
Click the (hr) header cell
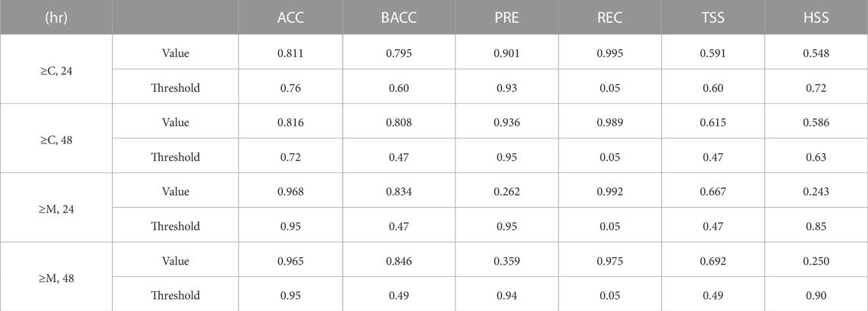[x=55, y=18]
